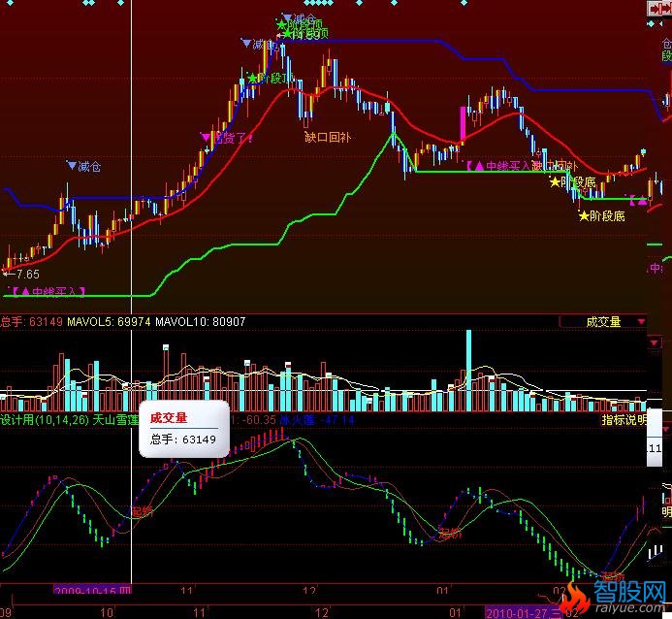This screenshot has width=672, height=619.
Task: Click the 成交量 总手 tooltip box
Action: (x=184, y=429)
